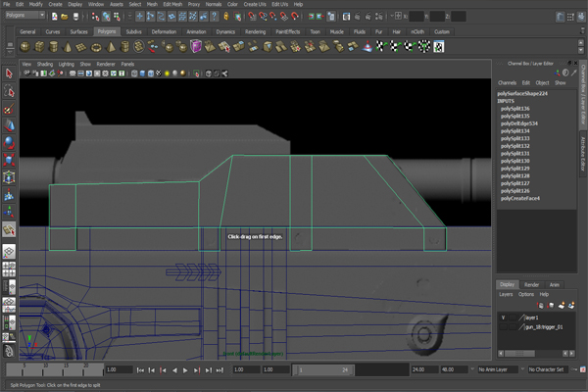Activate the Select tool arrow
The image size is (588, 392).
[9, 73]
